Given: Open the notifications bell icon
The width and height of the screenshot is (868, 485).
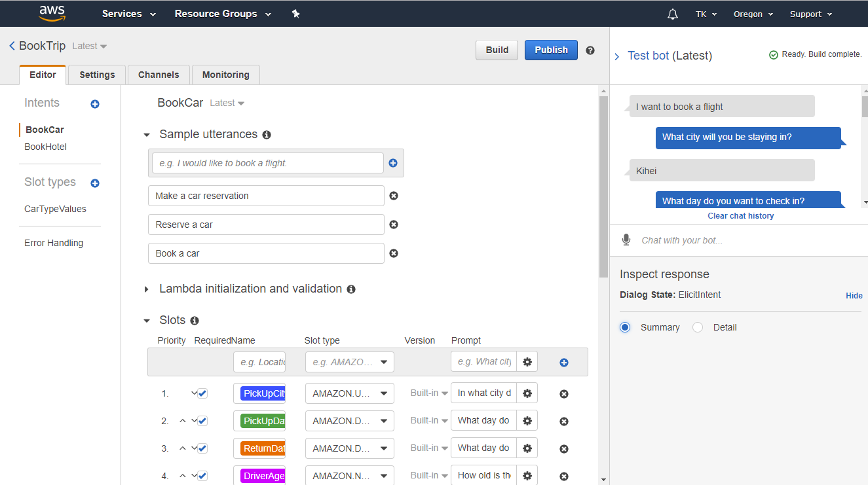Looking at the screenshot, I should pyautogui.click(x=673, y=14).
